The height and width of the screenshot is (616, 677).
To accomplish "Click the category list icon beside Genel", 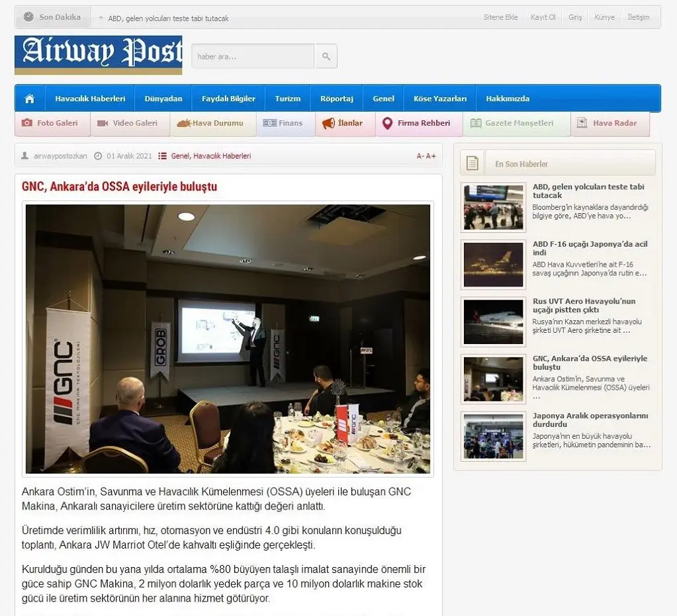I will [x=162, y=156].
